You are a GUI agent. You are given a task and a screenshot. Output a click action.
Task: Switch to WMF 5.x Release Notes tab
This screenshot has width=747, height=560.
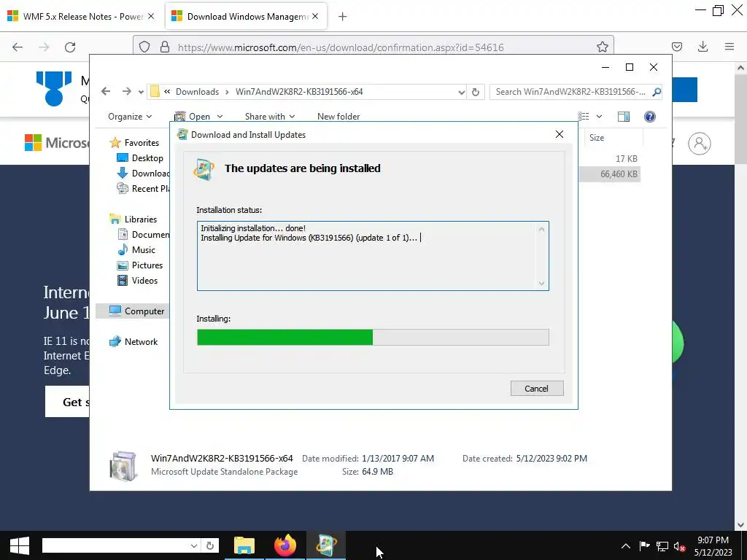coord(82,17)
